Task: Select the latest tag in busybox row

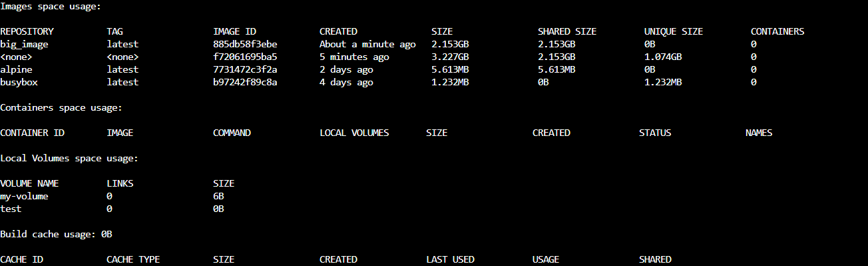Action: point(122,82)
